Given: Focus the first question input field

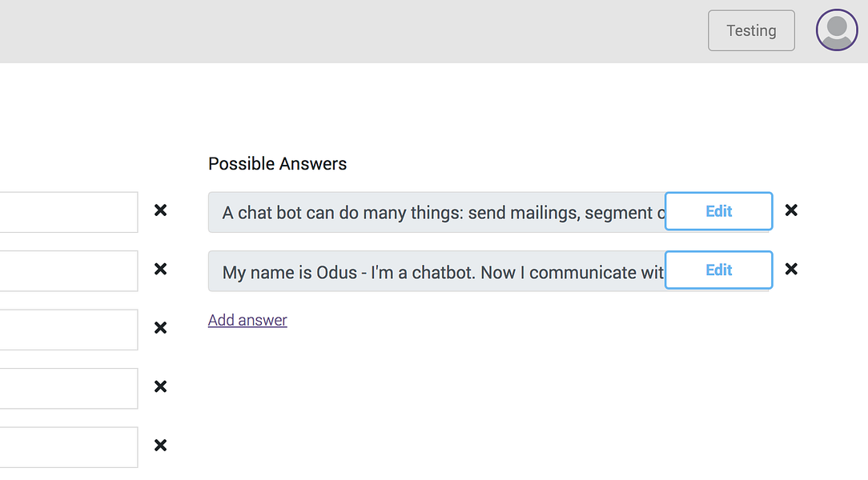Looking at the screenshot, I should click(x=69, y=212).
